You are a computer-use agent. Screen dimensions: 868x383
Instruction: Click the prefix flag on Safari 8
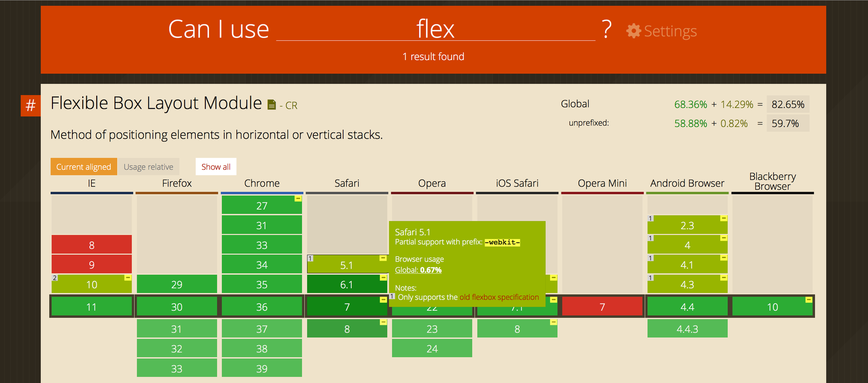pyautogui.click(x=383, y=322)
